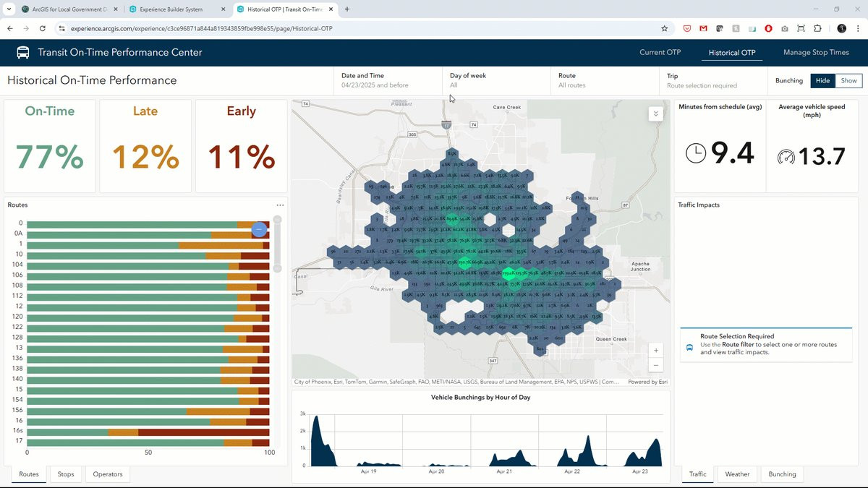This screenshot has height=488, width=868.
Task: Click the Early 11% indicator card
Action: pos(241,146)
